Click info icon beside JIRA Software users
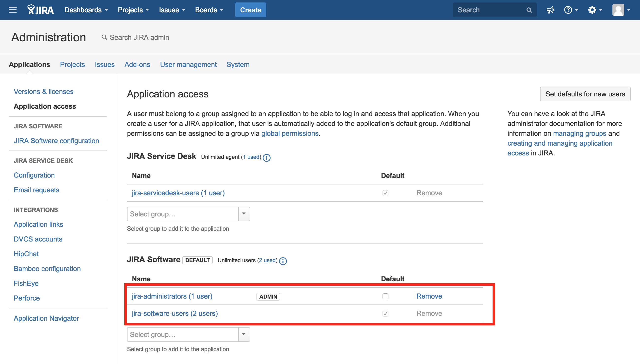The width and height of the screenshot is (640, 364). click(x=283, y=261)
